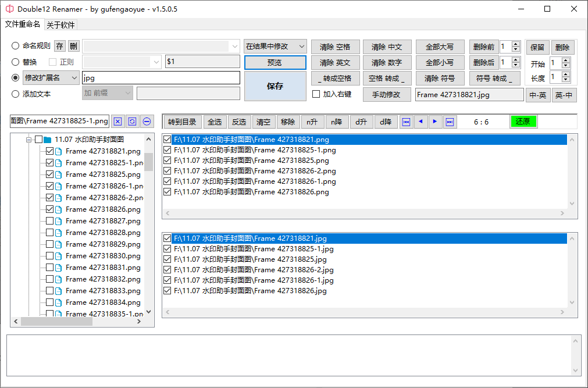Switch to the 文件重命名 tab

(x=23, y=24)
